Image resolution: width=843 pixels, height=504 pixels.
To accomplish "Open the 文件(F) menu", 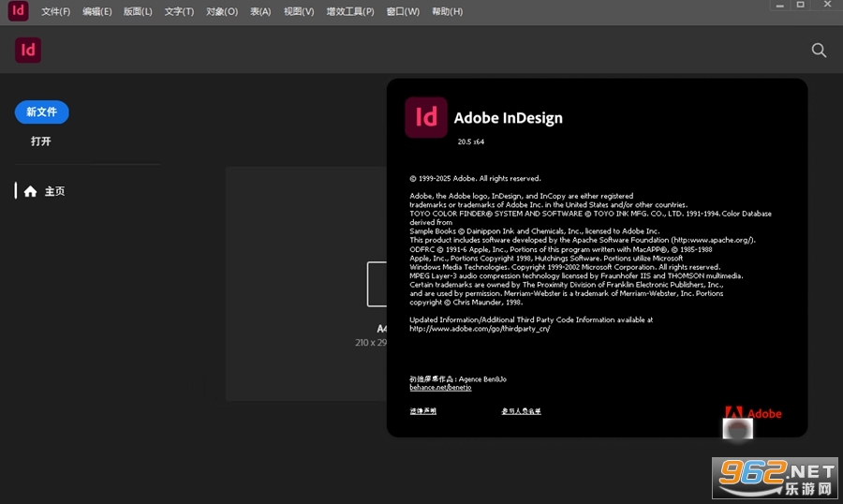I will 56,11.
